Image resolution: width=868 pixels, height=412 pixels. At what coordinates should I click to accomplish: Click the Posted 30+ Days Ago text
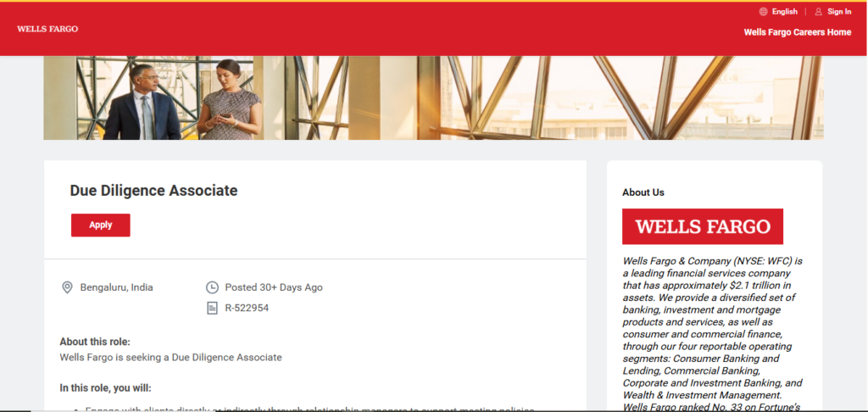(x=274, y=287)
